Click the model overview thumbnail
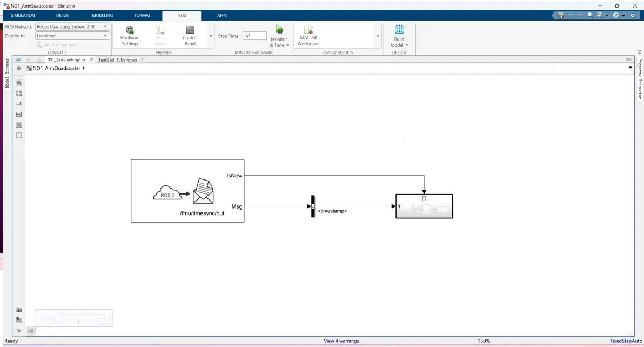Screen dimensions: 644x347 tap(73, 318)
